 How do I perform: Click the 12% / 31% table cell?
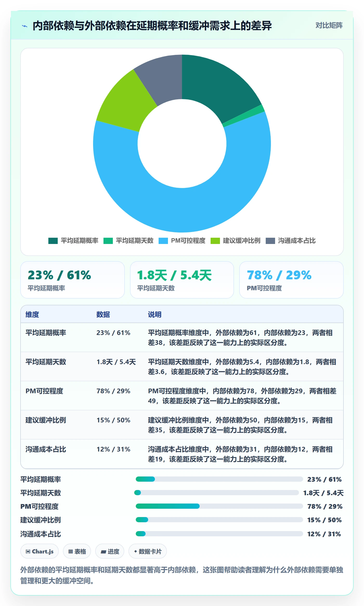click(113, 449)
